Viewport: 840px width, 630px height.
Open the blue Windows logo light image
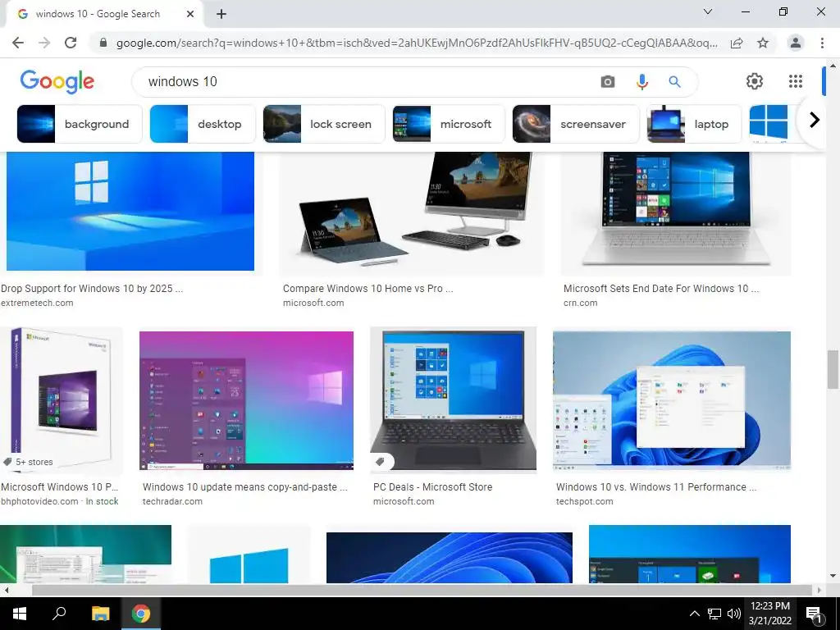click(130, 211)
